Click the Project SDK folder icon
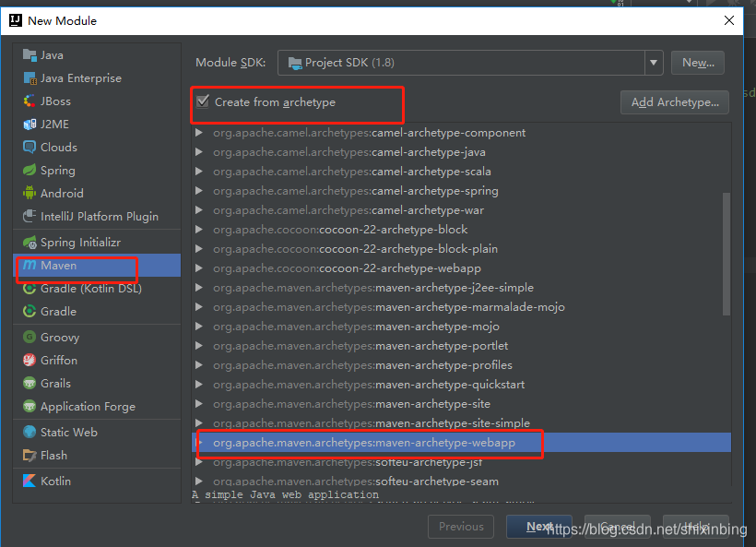Image resolution: width=756 pixels, height=547 pixels. click(x=295, y=63)
